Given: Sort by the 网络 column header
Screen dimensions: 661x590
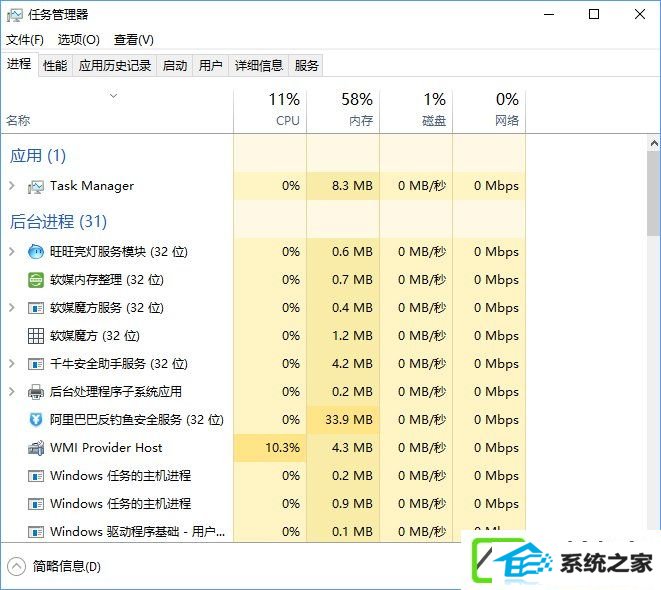Looking at the screenshot, I should point(489,112).
